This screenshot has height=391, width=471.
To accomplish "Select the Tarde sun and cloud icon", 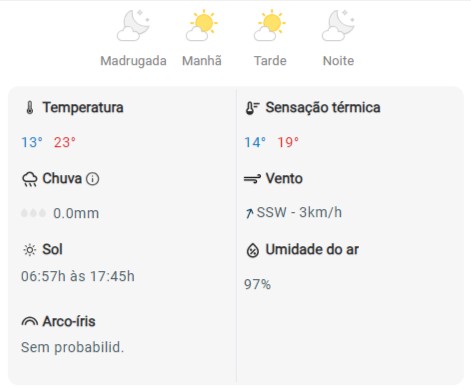I will (x=270, y=26).
